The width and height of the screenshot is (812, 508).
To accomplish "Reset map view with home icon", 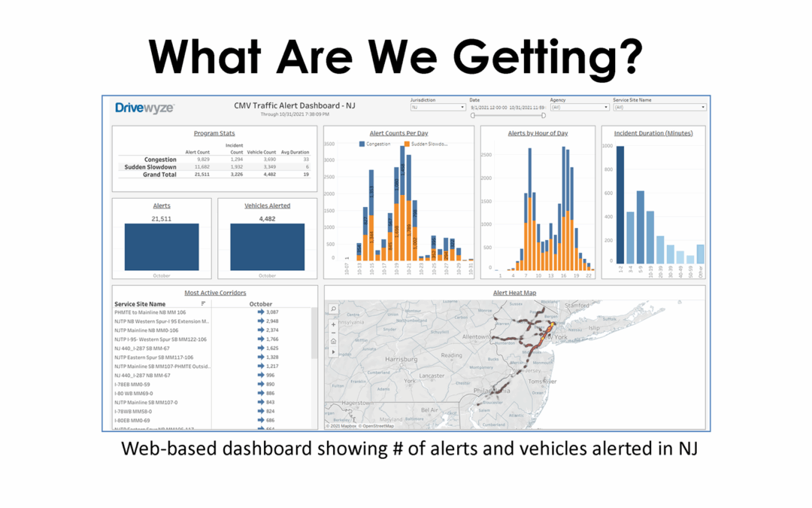I will tap(333, 342).
